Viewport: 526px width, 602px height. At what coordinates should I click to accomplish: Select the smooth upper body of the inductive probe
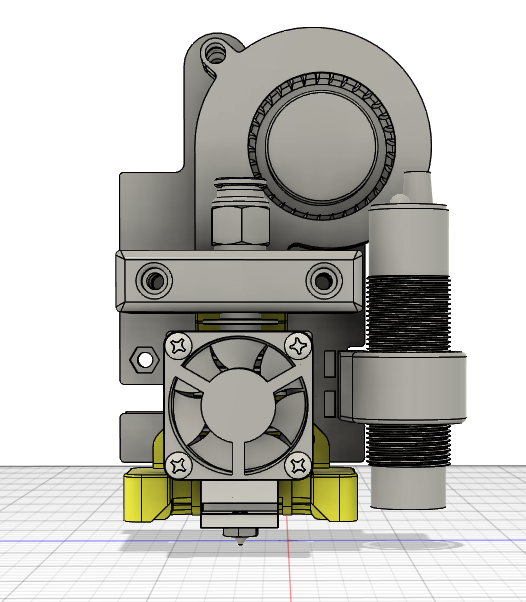coord(409,240)
